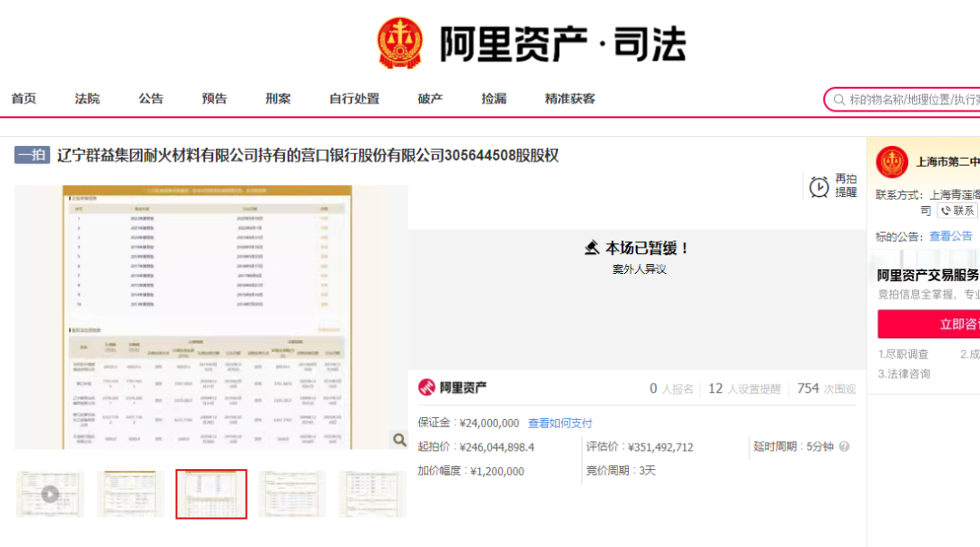
Task: Open the 法院 nav item
Action: point(87,99)
